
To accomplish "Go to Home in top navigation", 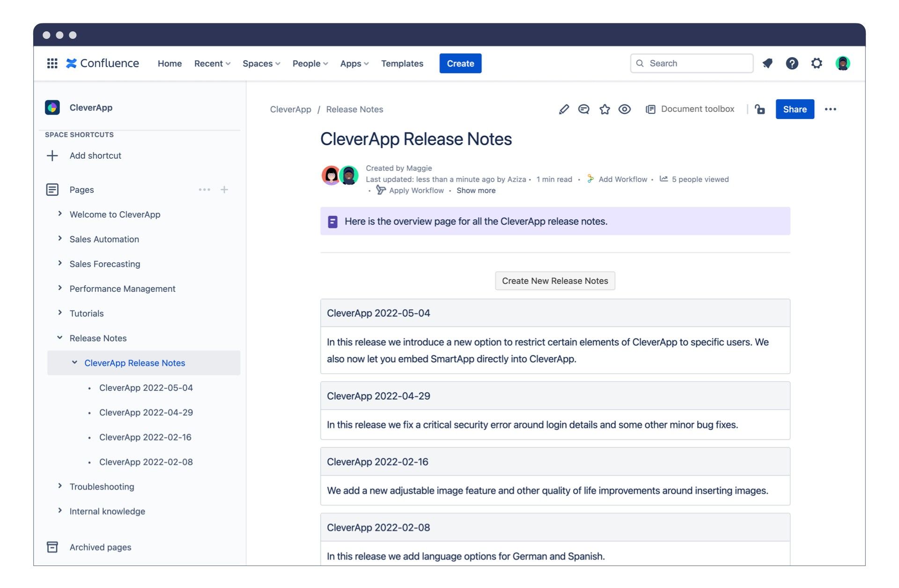I will coord(169,63).
